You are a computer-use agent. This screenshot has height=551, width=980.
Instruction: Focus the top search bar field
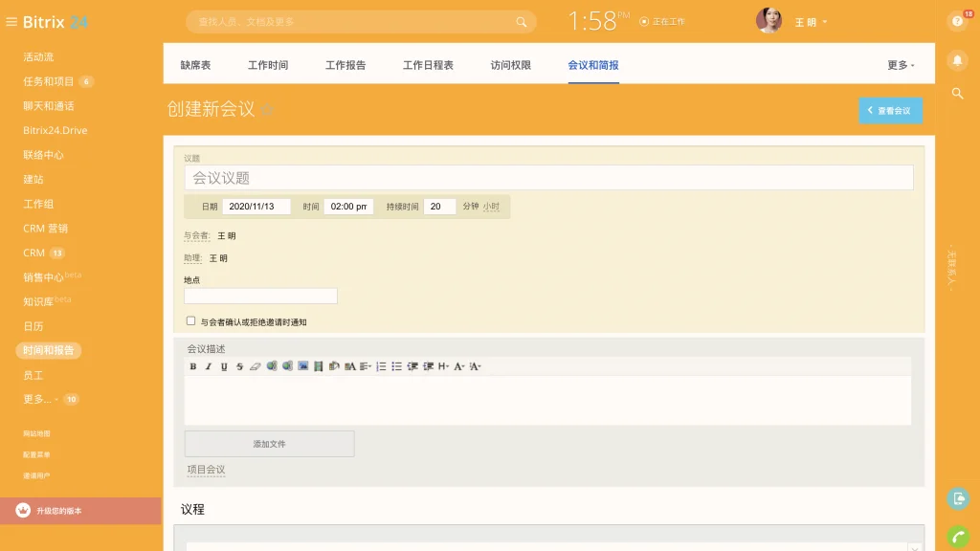361,22
